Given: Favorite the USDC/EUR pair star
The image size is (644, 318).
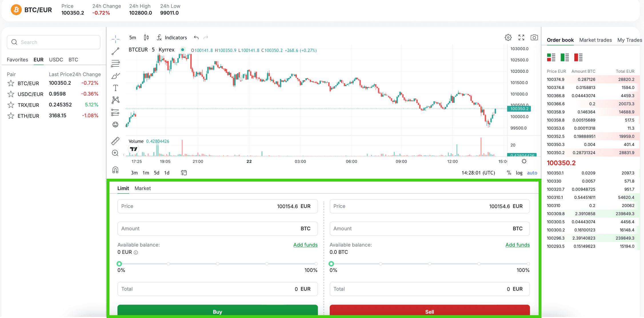Looking at the screenshot, I should click(x=11, y=94).
